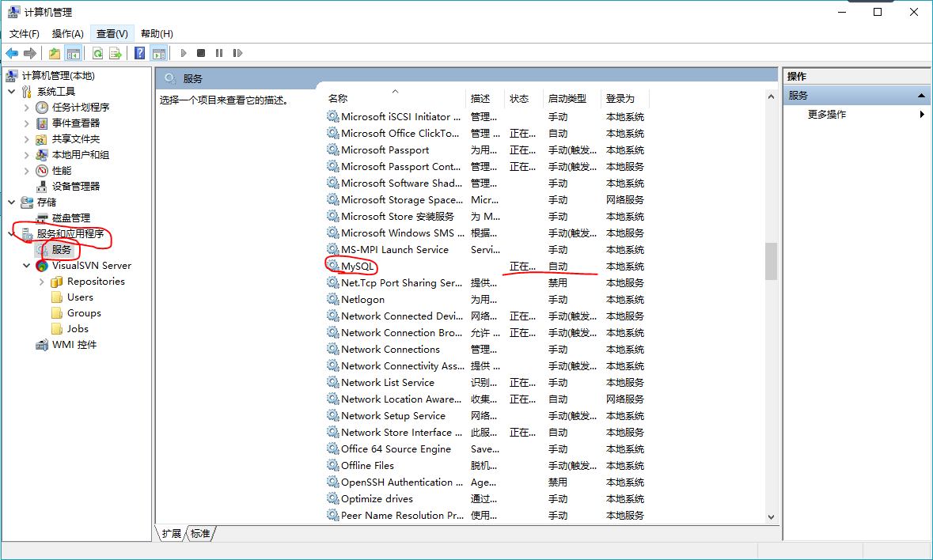
Task: Select Users folder under VisualSVN Server
Action: click(x=80, y=297)
